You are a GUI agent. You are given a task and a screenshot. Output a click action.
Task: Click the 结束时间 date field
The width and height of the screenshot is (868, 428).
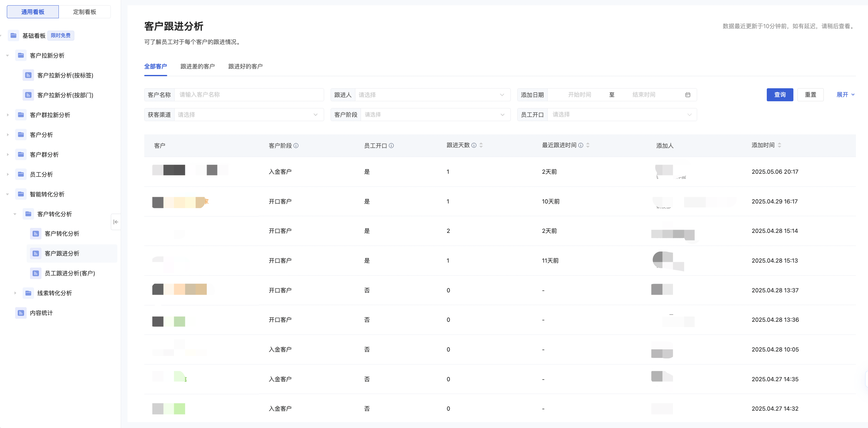644,95
